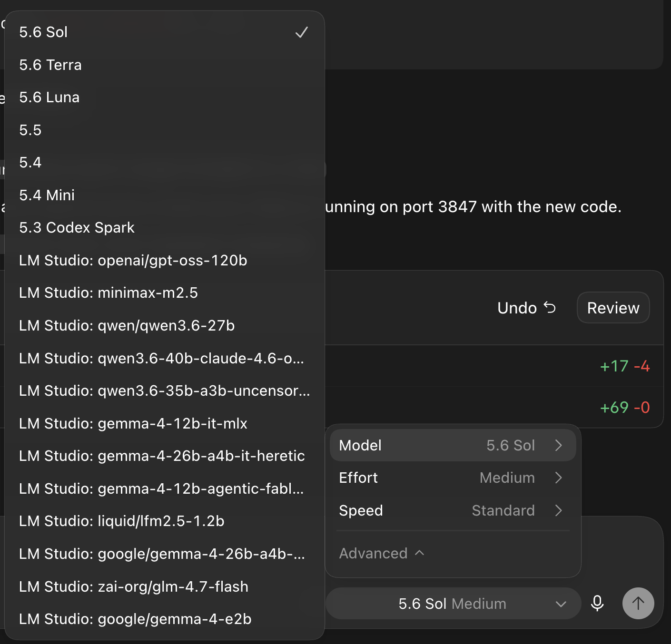Collapse the Advanced section
Screen dimensions: 671x644
click(382, 553)
